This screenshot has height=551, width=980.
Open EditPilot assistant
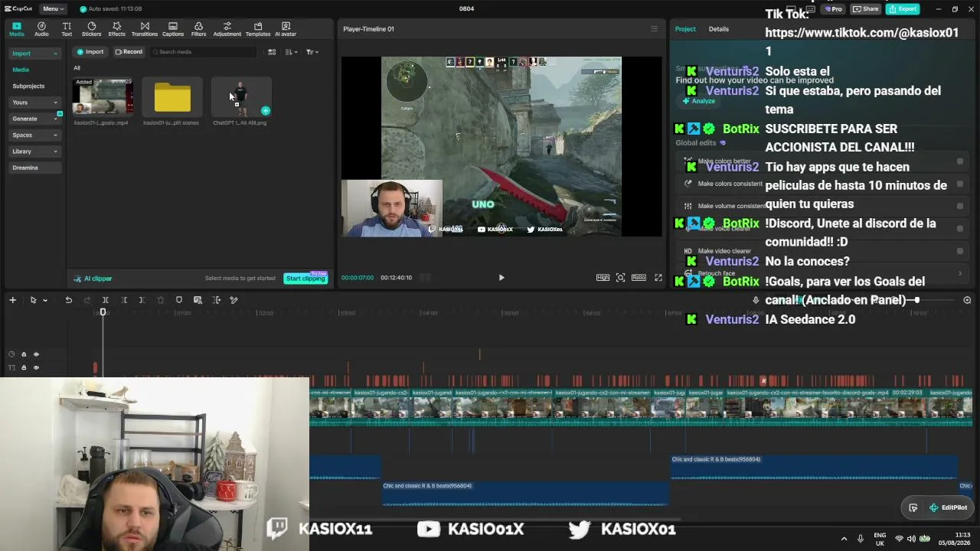948,507
